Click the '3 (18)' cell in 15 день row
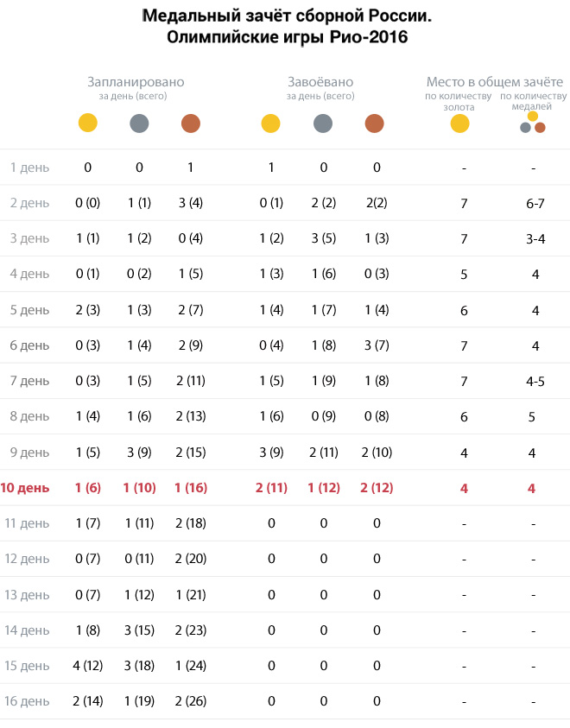Screen dimensions: 570x728 pyautogui.click(x=139, y=666)
